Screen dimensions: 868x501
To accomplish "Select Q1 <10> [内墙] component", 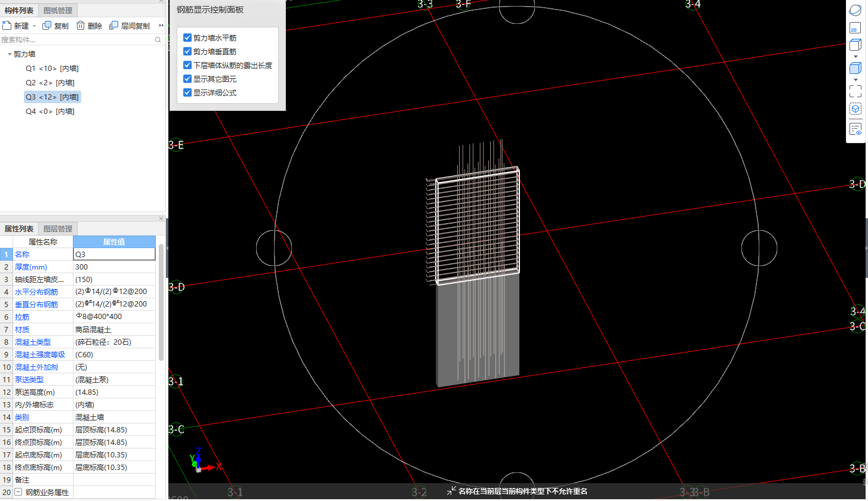I will [x=52, y=69].
